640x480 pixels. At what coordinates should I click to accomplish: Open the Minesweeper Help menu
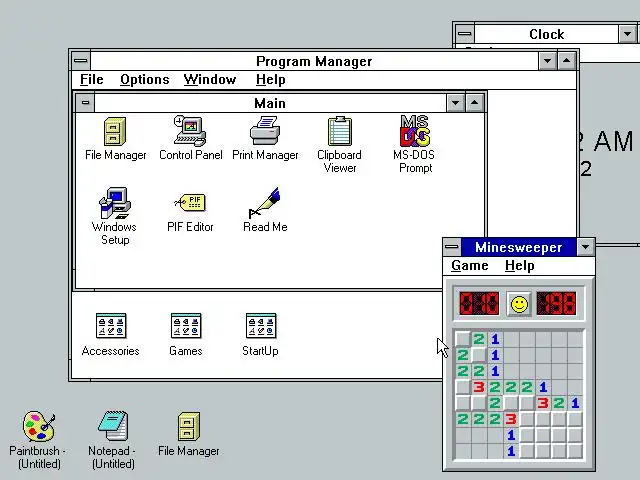point(520,266)
